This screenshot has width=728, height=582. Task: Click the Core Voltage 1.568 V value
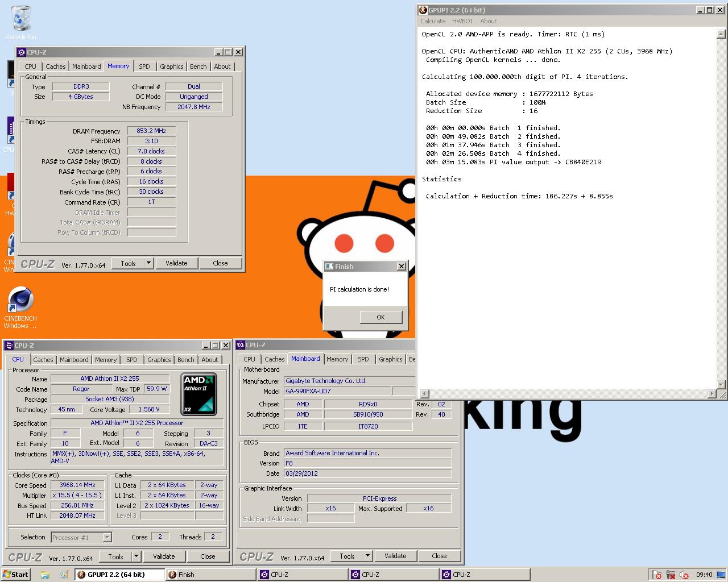click(149, 409)
